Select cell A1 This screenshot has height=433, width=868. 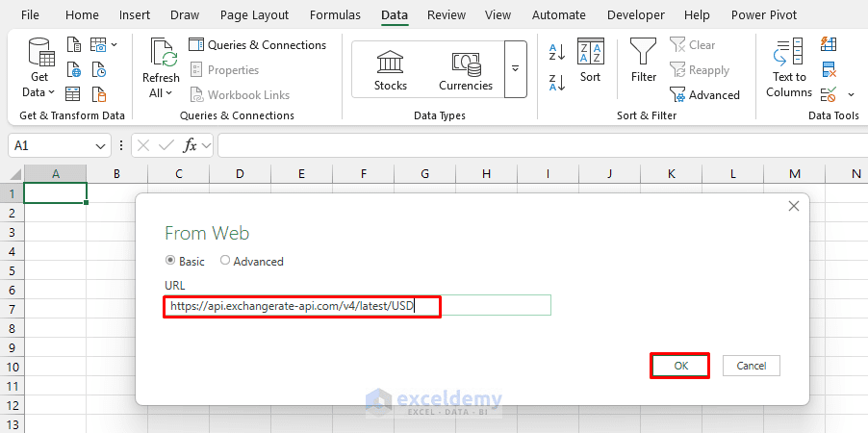point(56,192)
